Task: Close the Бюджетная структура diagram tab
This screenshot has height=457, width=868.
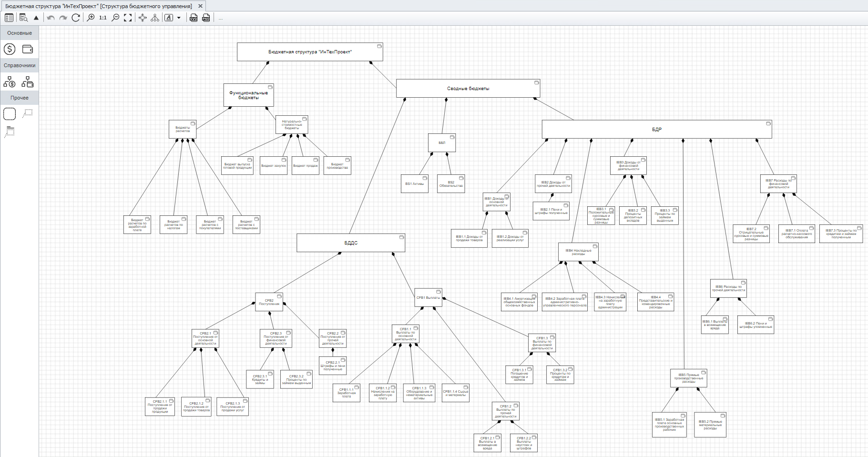Action: tap(201, 6)
